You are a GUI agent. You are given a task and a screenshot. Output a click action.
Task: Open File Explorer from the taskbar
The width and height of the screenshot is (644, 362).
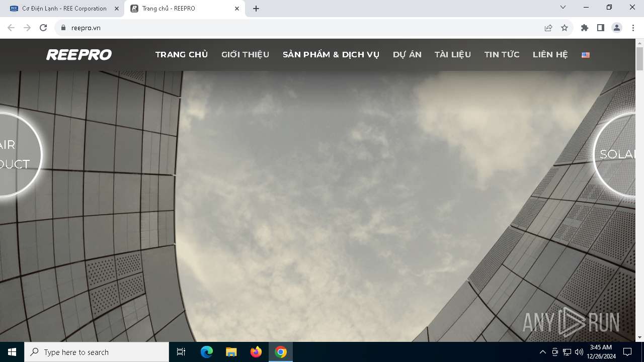pyautogui.click(x=231, y=352)
